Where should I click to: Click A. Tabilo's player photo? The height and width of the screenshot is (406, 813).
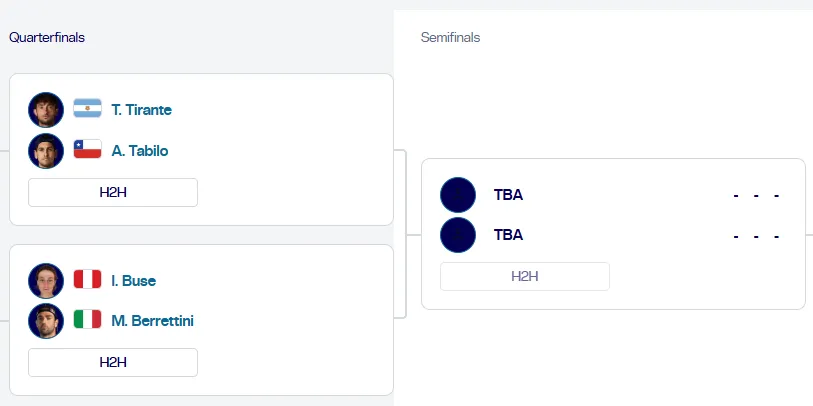coord(46,151)
